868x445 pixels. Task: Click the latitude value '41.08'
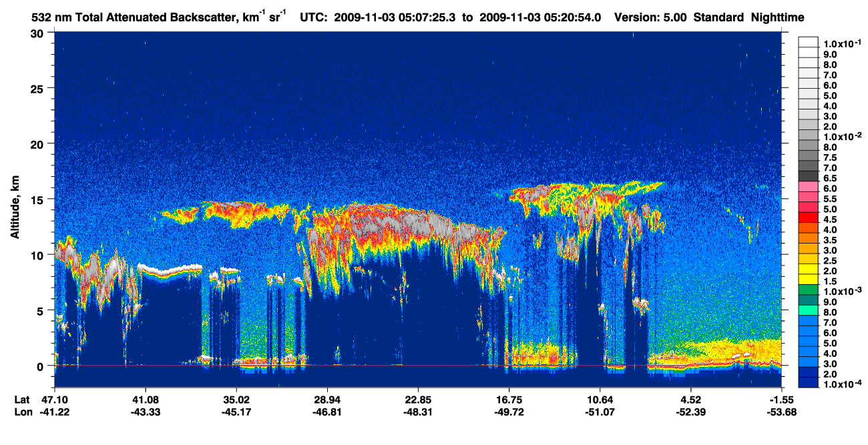coord(145,400)
